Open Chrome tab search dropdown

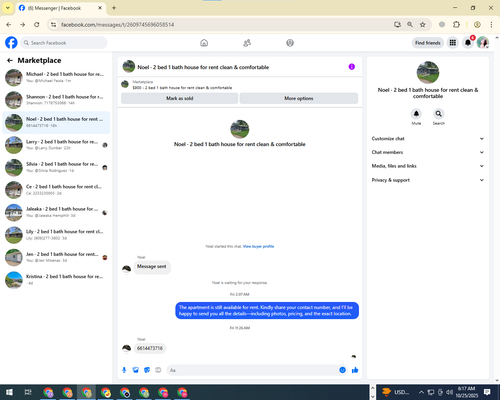point(8,8)
